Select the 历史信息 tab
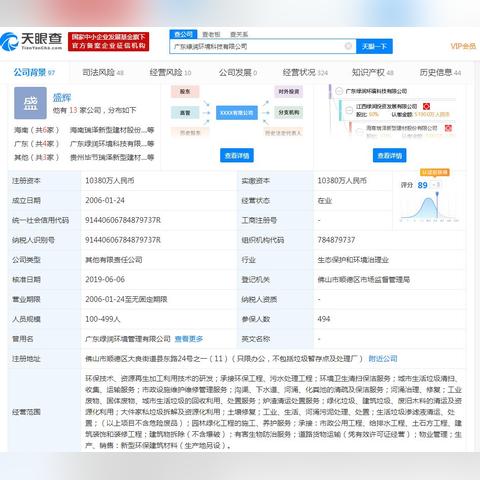 click(440, 72)
